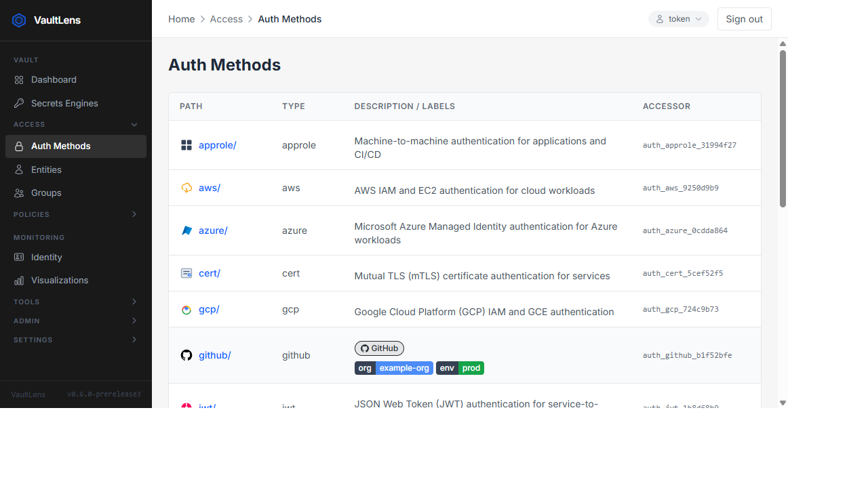Viewport: 868px width, 488px height.
Task: Click the gcp Google Cloud icon
Action: [186, 310]
